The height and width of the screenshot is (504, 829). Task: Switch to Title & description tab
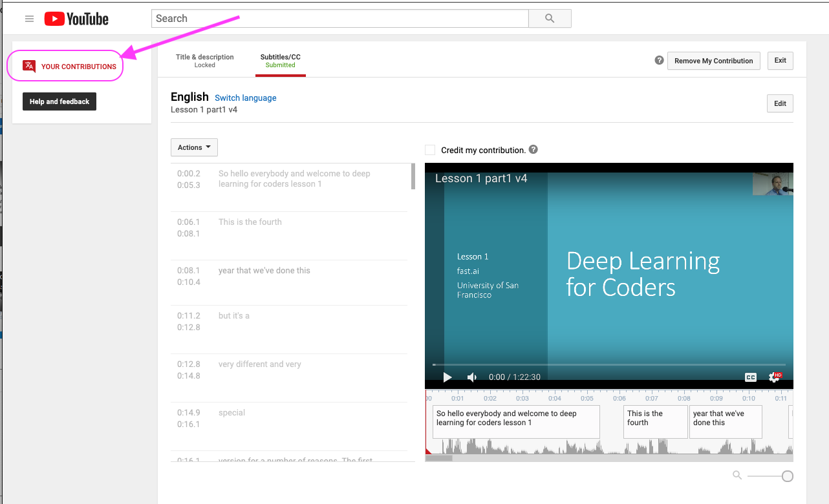(x=204, y=61)
